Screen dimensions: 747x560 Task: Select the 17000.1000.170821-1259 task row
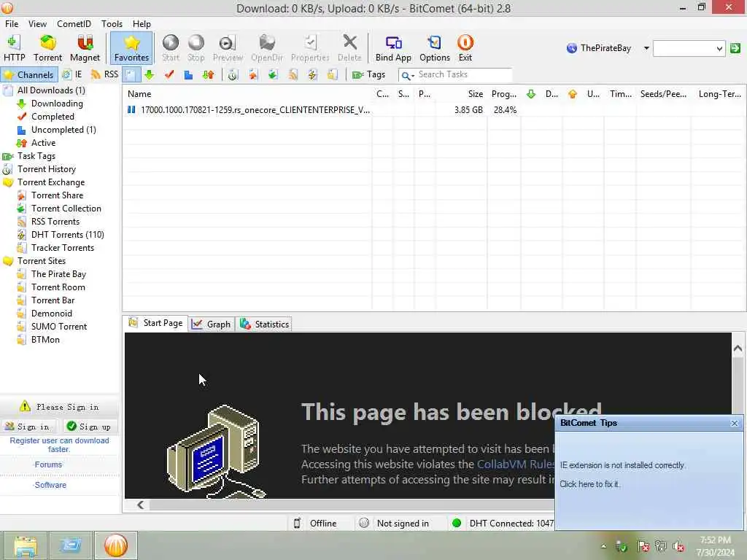433,110
